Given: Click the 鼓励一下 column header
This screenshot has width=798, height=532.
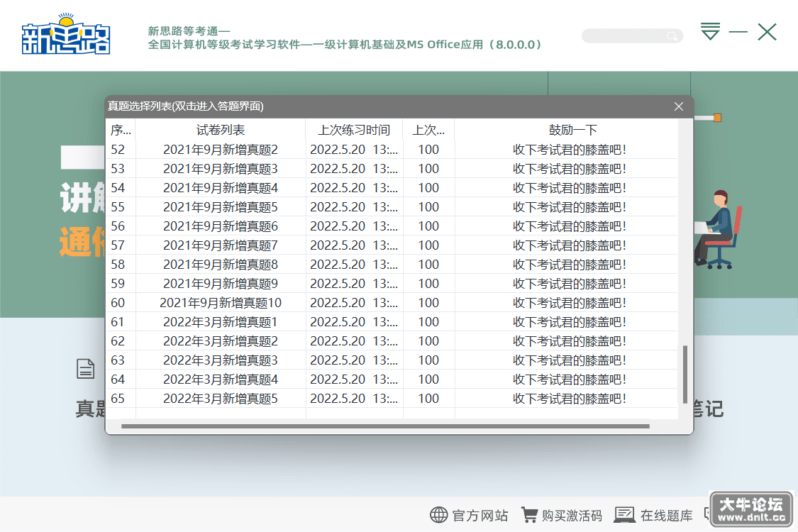Looking at the screenshot, I should point(572,130).
